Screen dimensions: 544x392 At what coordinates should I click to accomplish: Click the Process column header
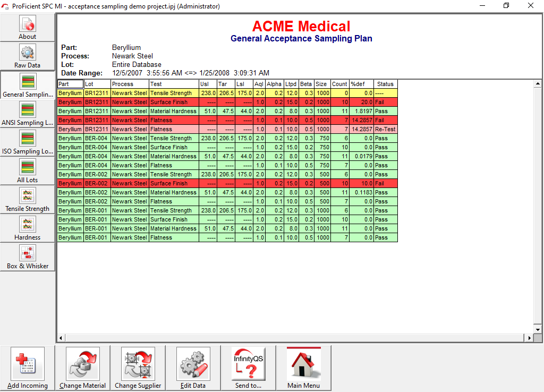(130, 84)
